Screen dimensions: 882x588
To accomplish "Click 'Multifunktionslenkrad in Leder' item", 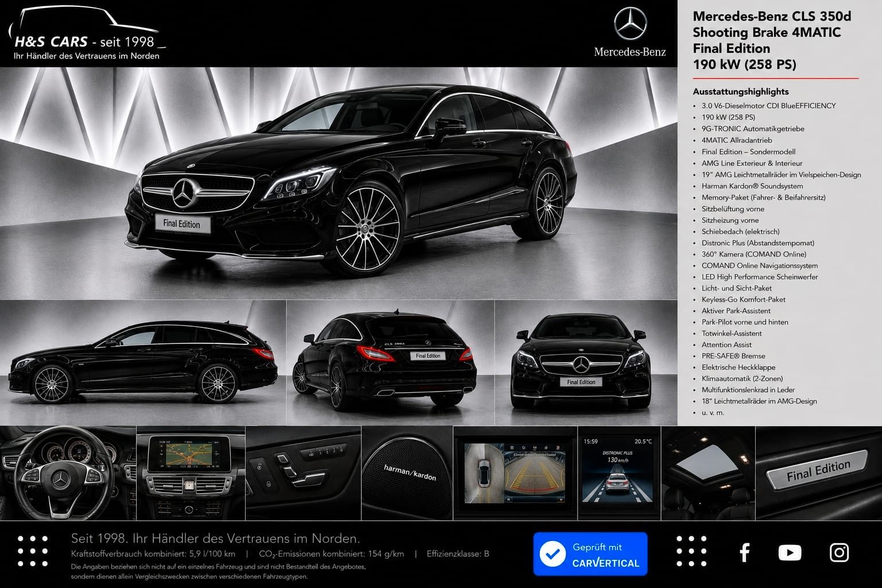I will tap(748, 390).
